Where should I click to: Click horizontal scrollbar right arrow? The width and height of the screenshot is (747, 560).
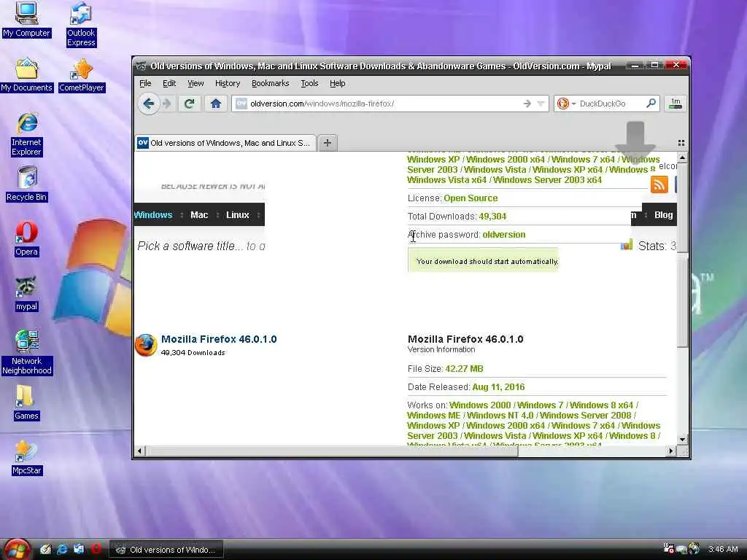pyautogui.click(x=671, y=451)
